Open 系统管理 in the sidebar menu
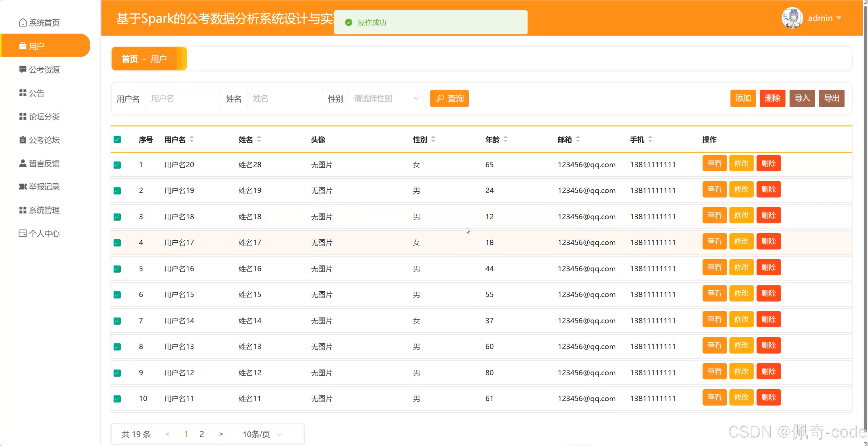This screenshot has height=446, width=868. (44, 210)
